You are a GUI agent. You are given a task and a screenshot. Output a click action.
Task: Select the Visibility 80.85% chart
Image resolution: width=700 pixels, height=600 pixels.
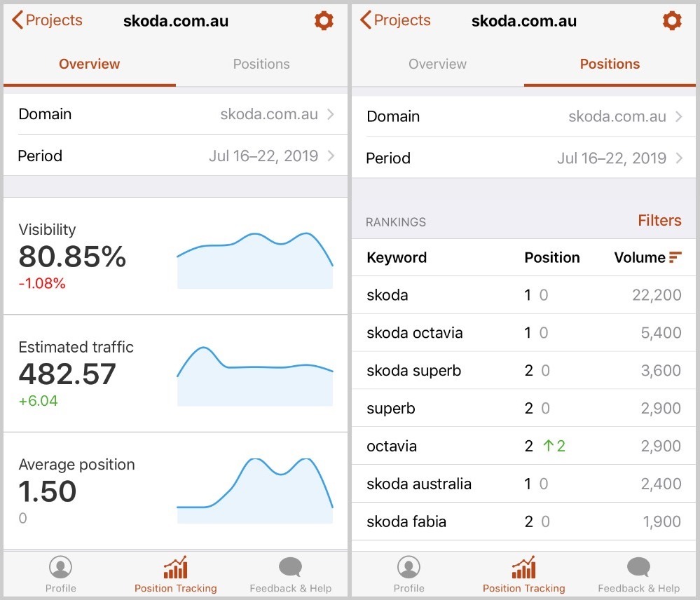254,259
